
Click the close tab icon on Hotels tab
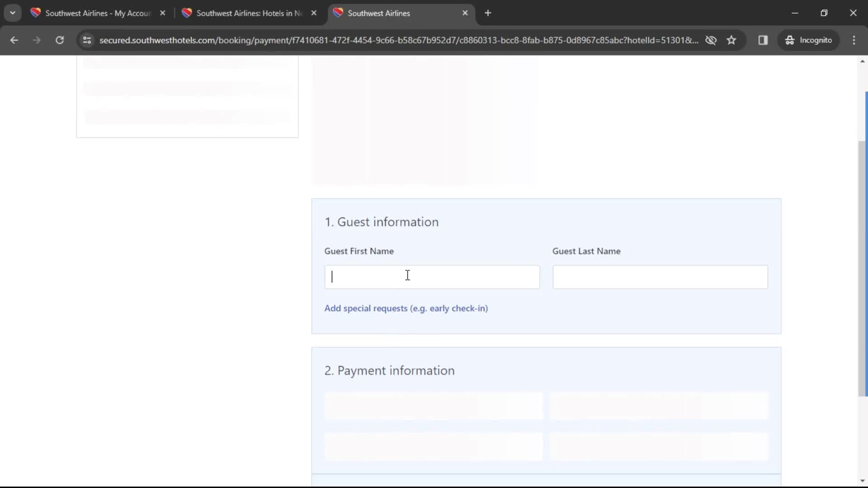click(x=314, y=13)
